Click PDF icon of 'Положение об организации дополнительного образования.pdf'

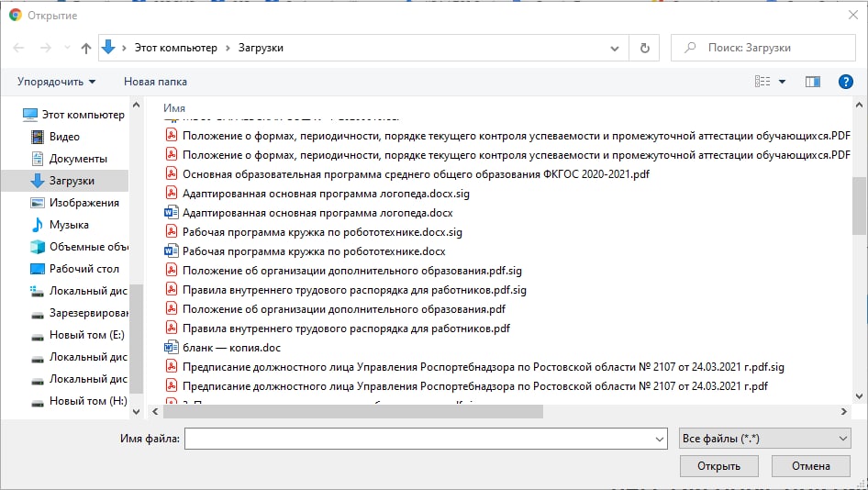(172, 309)
